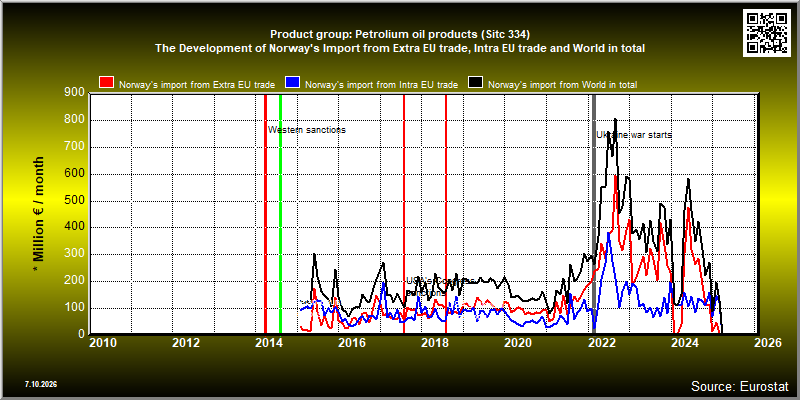Click the x-axis label 2020

click(518, 343)
